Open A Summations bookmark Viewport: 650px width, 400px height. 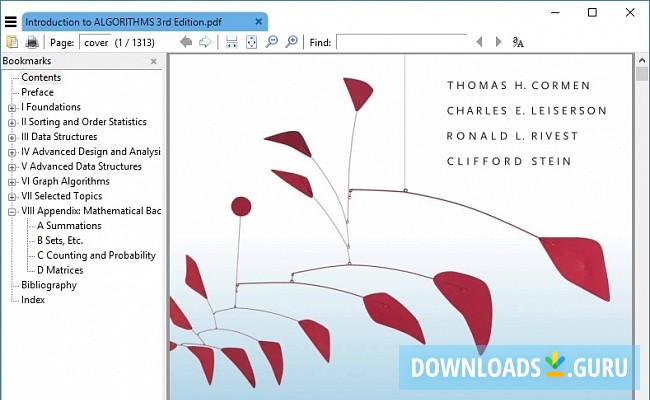click(x=69, y=226)
